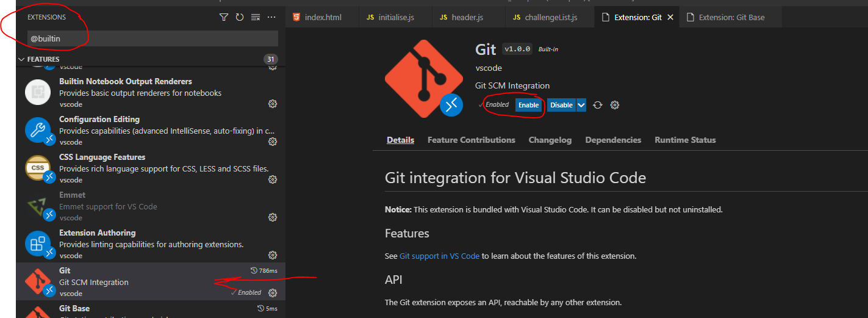Click the @builtin extensions search box
The image size is (868, 318).
point(152,38)
